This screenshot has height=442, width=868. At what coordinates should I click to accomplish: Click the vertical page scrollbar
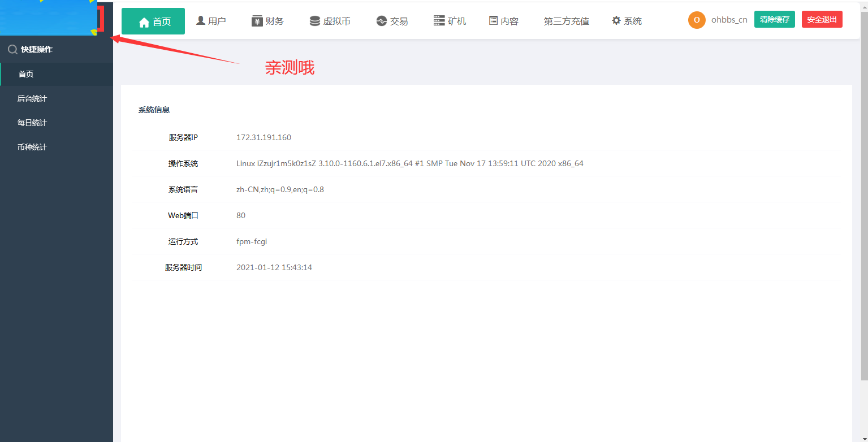863,192
